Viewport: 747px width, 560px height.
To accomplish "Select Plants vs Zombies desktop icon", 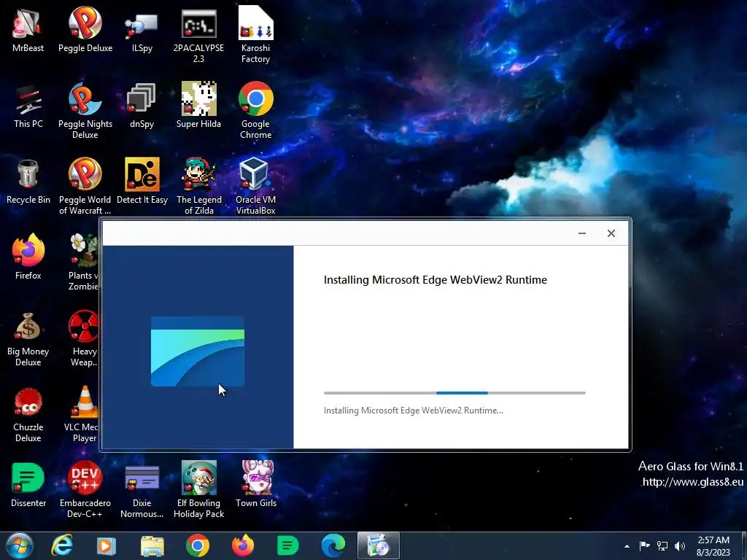I will (x=83, y=262).
